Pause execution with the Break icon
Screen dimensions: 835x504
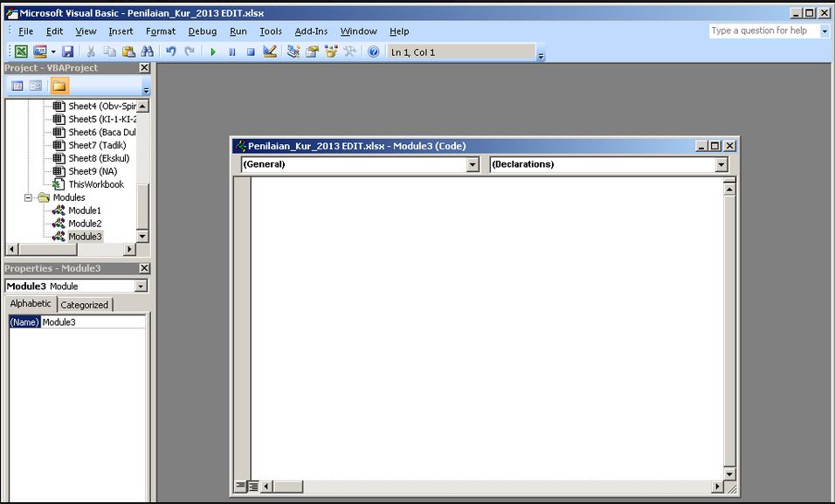tap(231, 51)
